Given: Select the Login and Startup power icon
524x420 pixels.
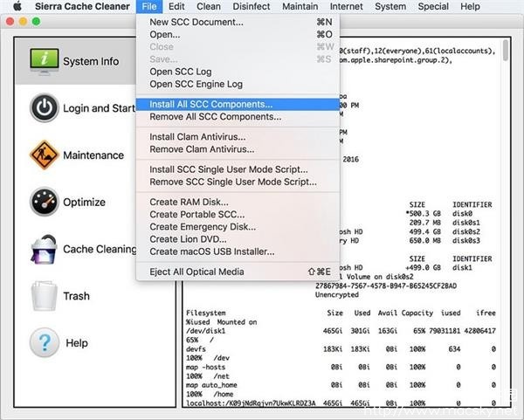Looking at the screenshot, I should coord(45,108).
